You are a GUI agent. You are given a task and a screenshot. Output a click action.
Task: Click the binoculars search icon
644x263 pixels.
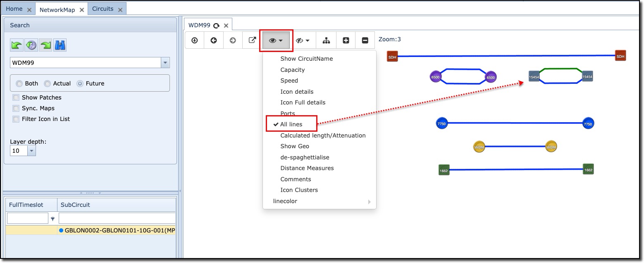click(60, 45)
